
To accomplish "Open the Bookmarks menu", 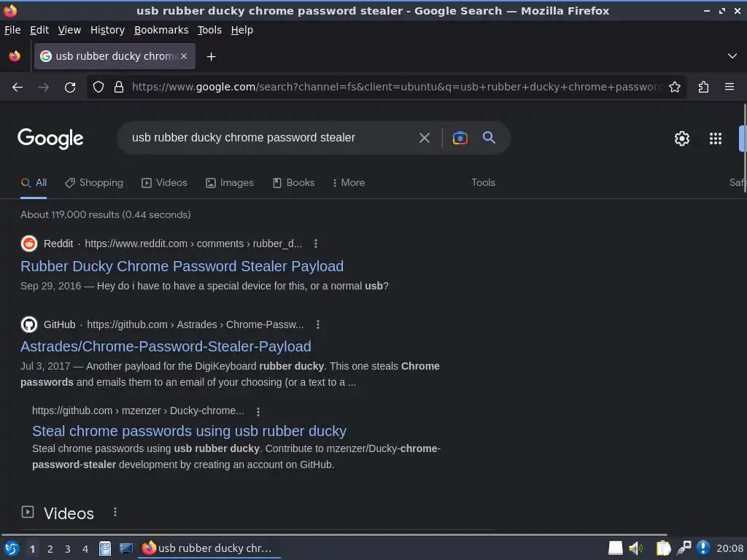I will pos(161,30).
